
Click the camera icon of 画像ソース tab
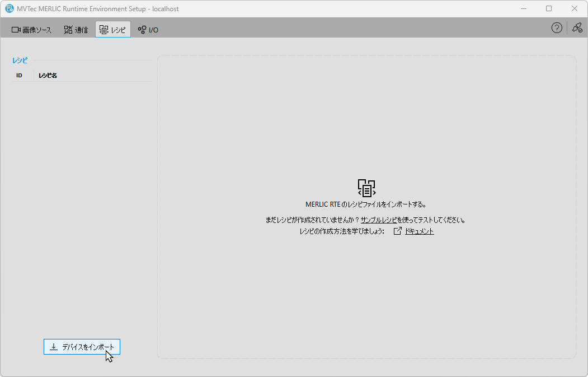(16, 30)
